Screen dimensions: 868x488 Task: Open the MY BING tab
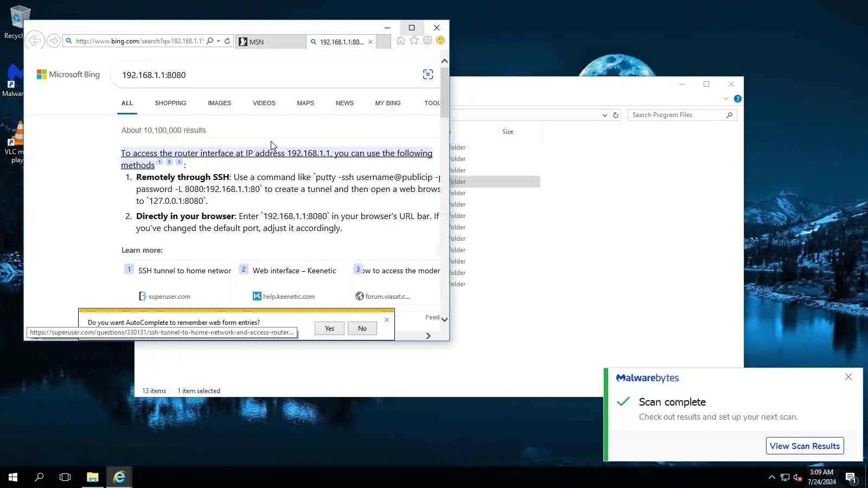coord(388,103)
